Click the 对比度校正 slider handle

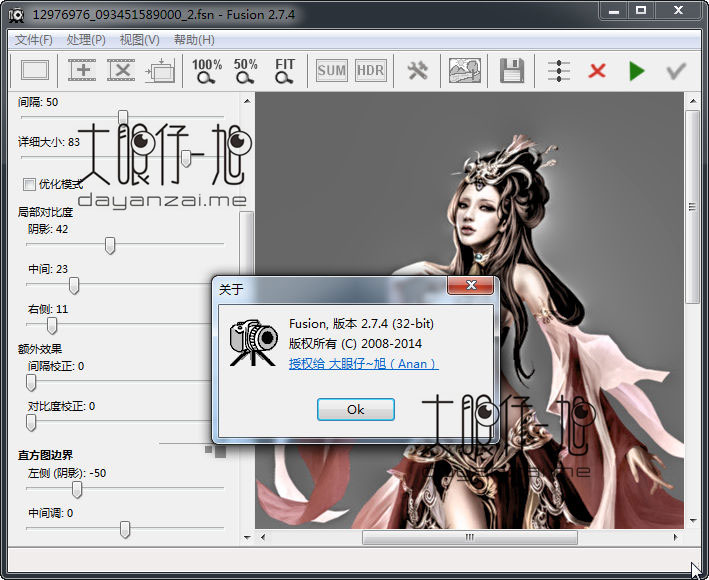(x=31, y=422)
